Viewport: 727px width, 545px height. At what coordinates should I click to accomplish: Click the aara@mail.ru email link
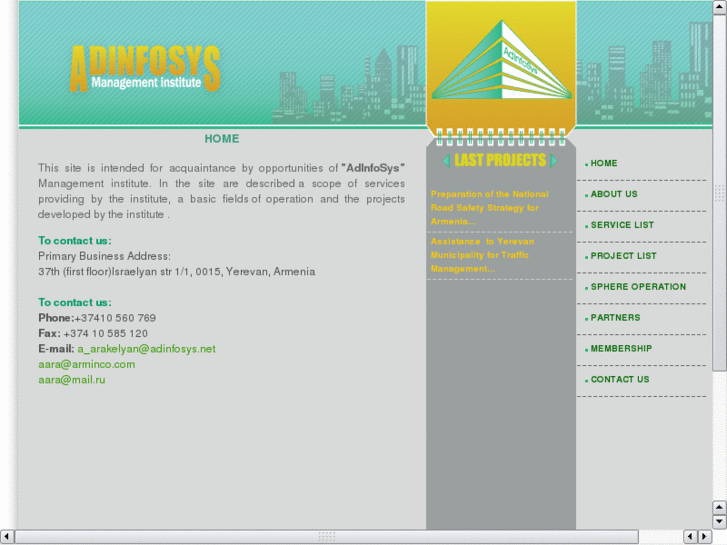pyautogui.click(x=72, y=380)
